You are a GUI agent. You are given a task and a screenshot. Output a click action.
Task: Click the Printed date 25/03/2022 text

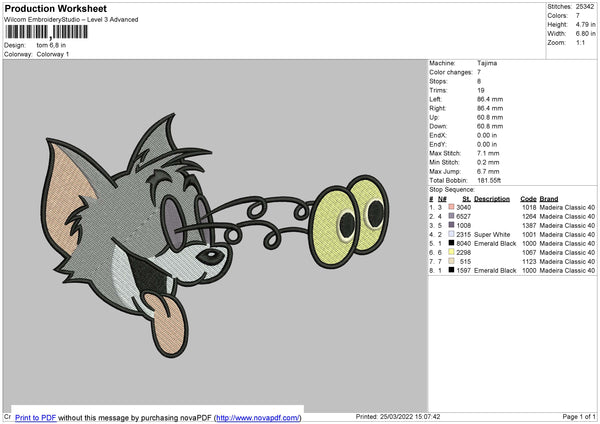point(398,417)
